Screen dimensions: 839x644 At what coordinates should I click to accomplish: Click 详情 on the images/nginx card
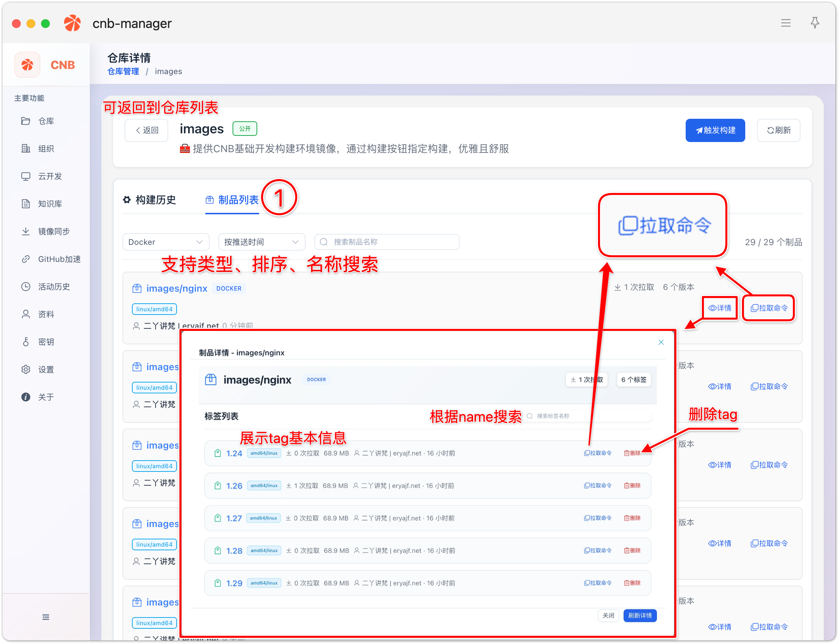coord(720,308)
